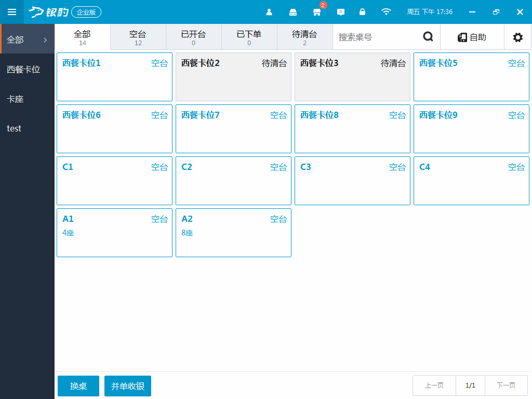Select the test area in the sidebar
532x399 pixels.
click(x=27, y=129)
